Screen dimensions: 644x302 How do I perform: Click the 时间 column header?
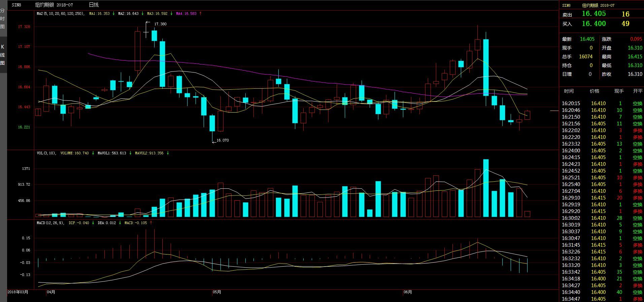click(x=569, y=91)
